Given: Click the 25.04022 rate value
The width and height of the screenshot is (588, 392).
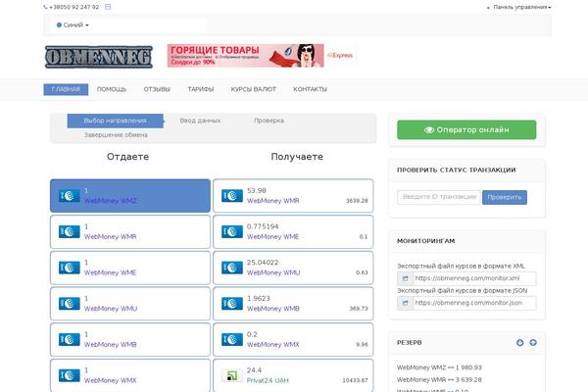Looking at the screenshot, I should [x=263, y=263].
